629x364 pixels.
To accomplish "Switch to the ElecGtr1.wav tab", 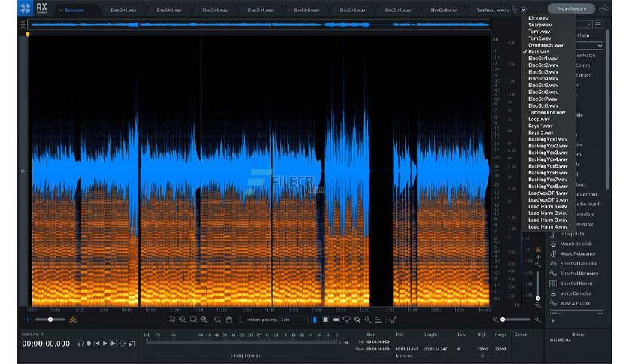I will (123, 11).
